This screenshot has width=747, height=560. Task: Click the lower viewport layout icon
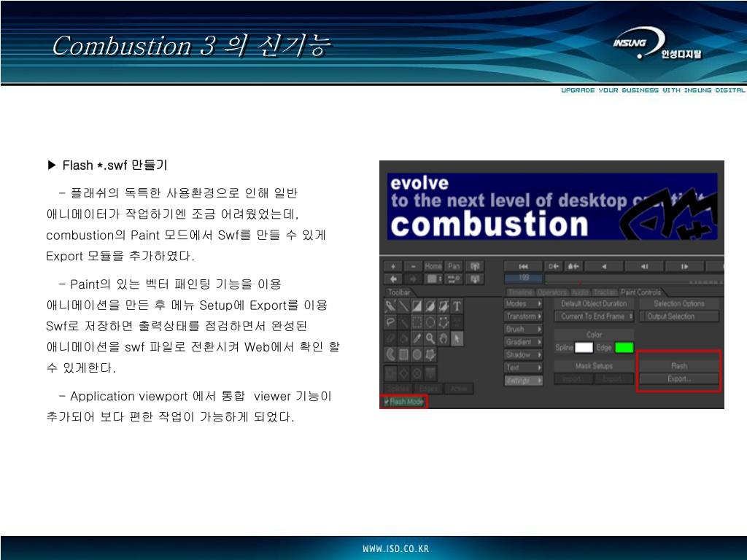tap(475, 279)
